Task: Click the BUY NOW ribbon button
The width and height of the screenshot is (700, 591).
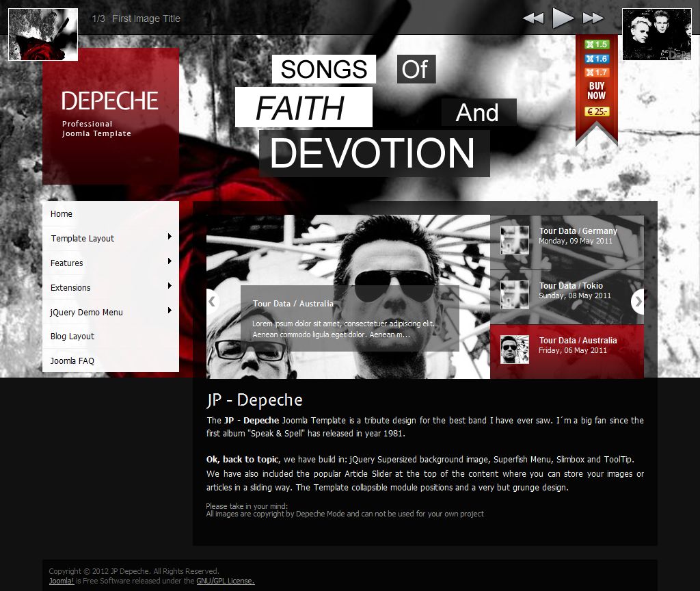Action: click(596, 91)
